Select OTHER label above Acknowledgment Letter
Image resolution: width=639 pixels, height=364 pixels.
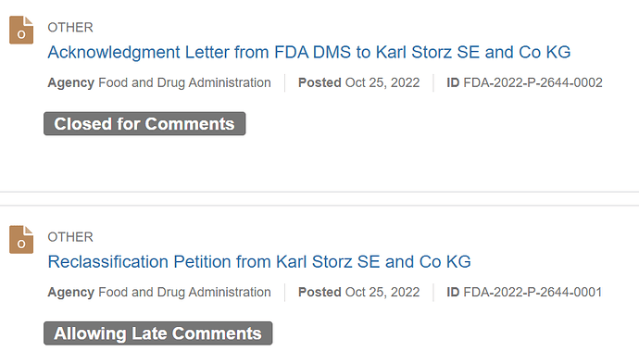point(70,27)
